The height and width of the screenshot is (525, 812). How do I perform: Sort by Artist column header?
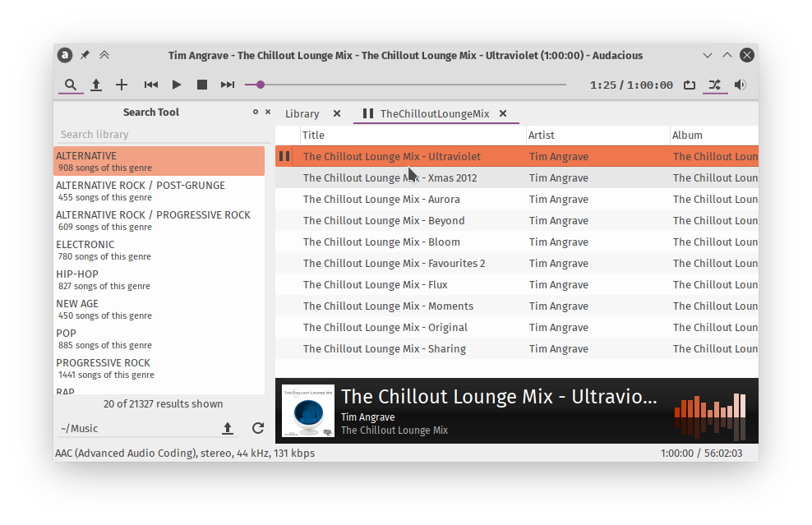[x=598, y=135]
